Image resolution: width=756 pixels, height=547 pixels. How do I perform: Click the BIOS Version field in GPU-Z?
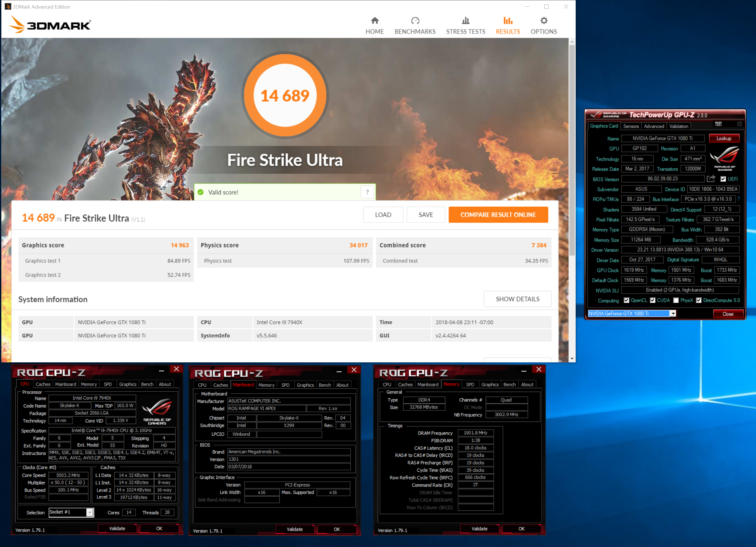[x=662, y=179]
